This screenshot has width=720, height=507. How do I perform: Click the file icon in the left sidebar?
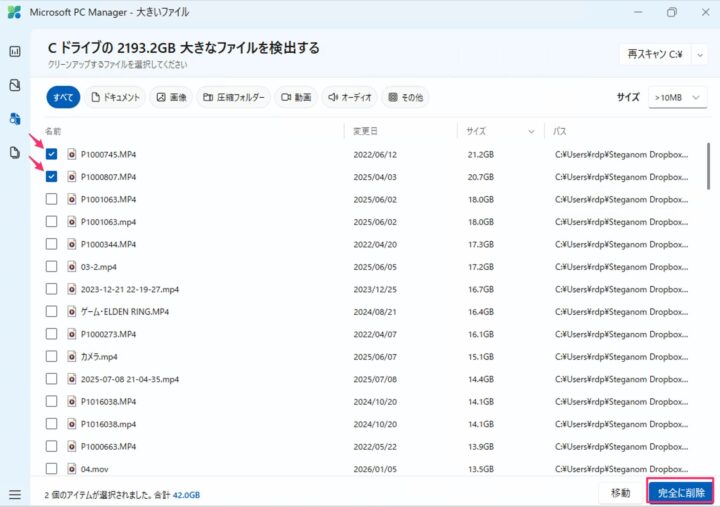pos(14,153)
